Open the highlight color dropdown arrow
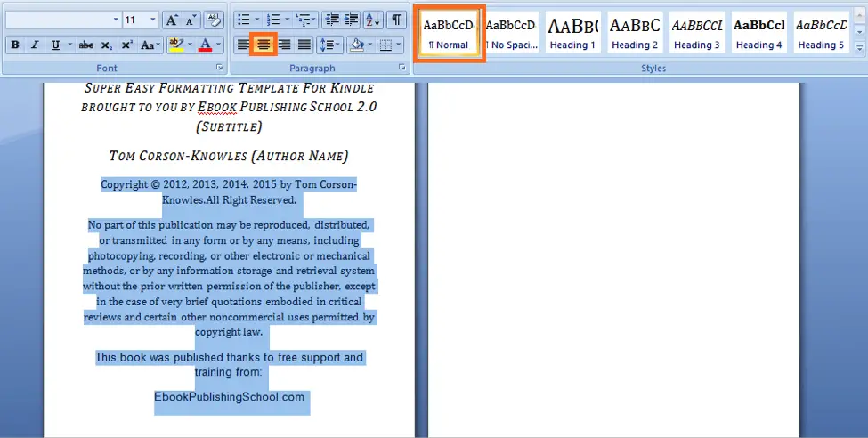 pyautogui.click(x=190, y=45)
